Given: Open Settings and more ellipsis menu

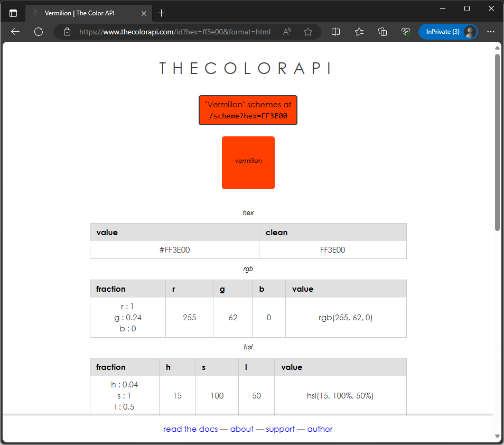Looking at the screenshot, I should pos(490,32).
